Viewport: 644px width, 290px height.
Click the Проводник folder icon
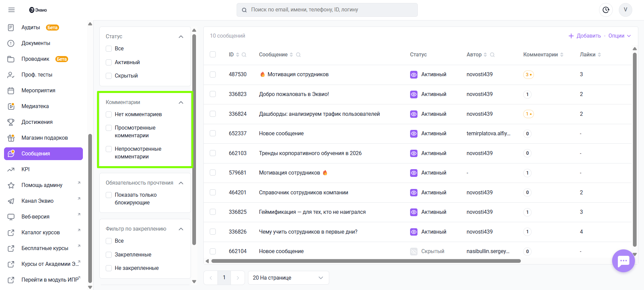11,59
